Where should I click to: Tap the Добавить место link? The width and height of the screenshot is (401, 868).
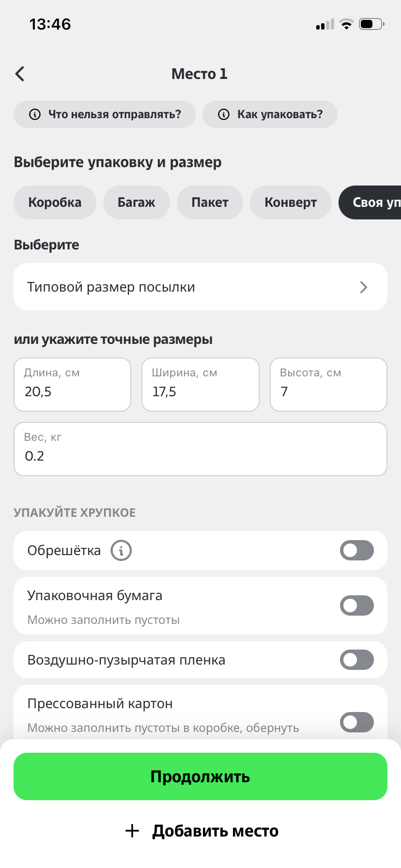click(x=201, y=831)
